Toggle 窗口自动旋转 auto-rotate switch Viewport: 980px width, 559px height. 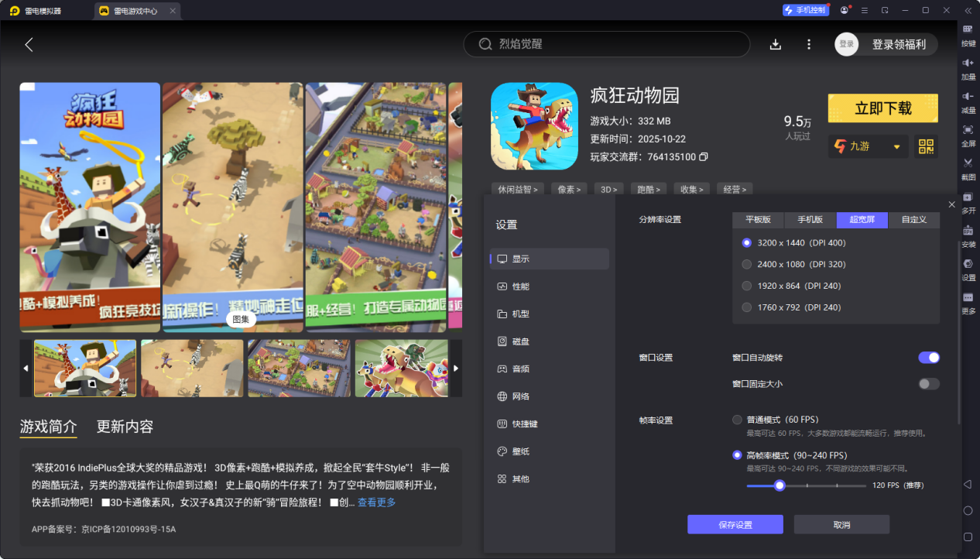point(929,358)
